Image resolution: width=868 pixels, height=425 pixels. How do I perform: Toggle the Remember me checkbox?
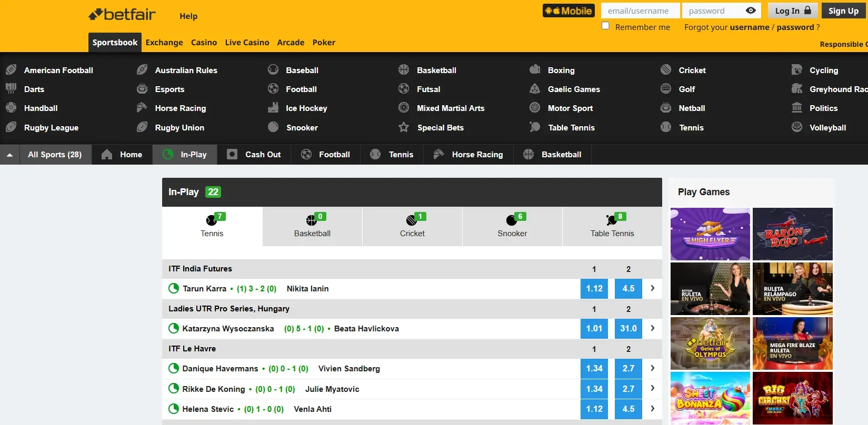click(x=605, y=26)
